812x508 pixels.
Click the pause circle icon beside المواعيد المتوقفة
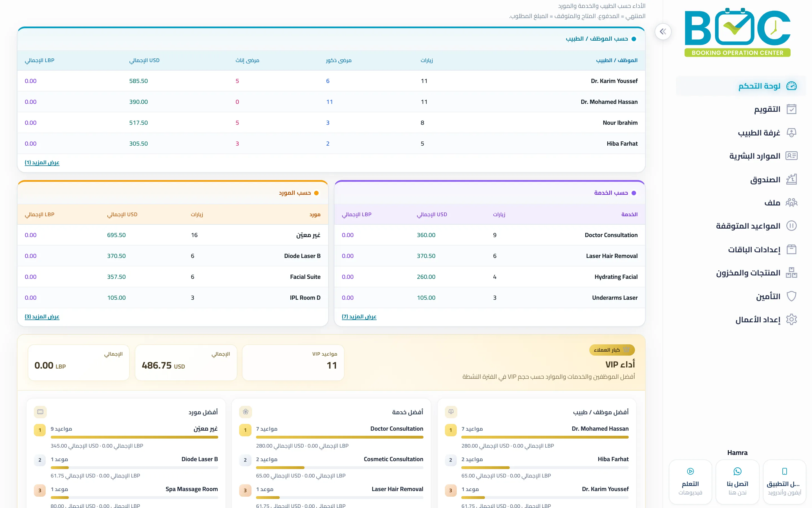(791, 226)
